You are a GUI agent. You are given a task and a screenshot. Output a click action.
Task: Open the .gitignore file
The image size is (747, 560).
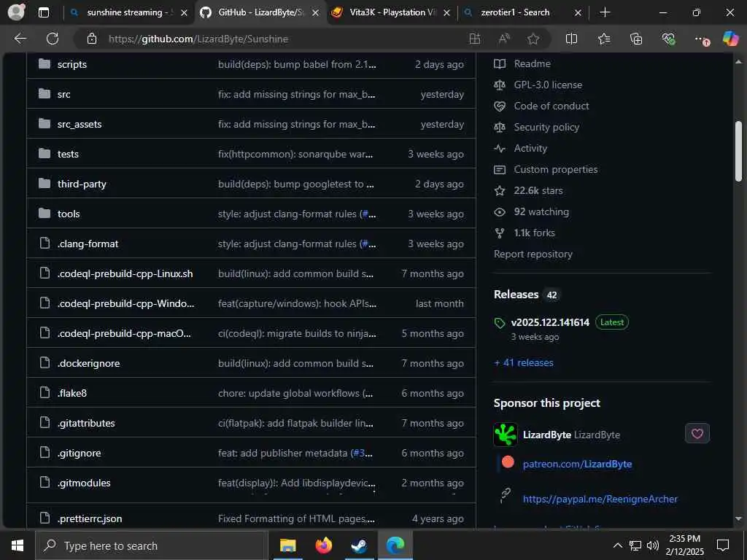[79, 454]
